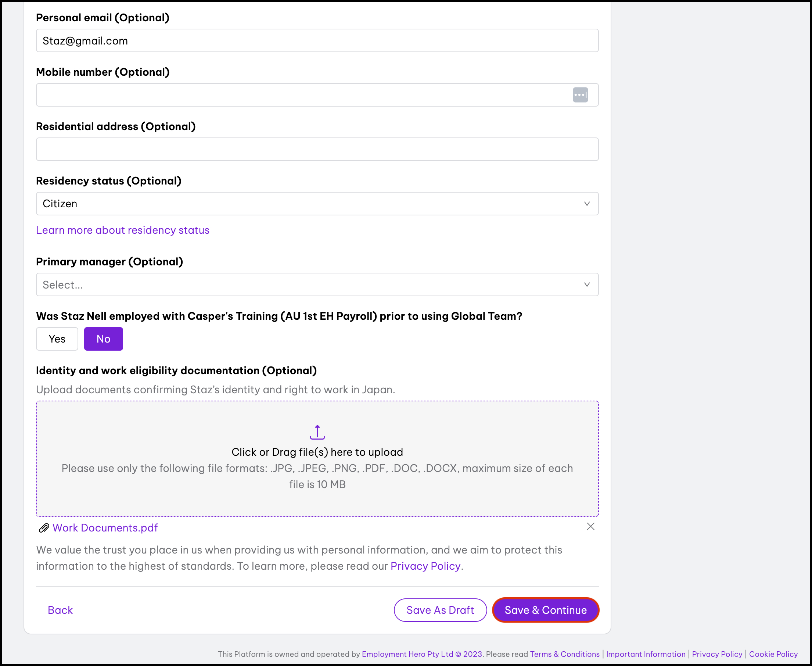The height and width of the screenshot is (666, 812).
Task: Click the Personal email input field
Action: point(317,41)
